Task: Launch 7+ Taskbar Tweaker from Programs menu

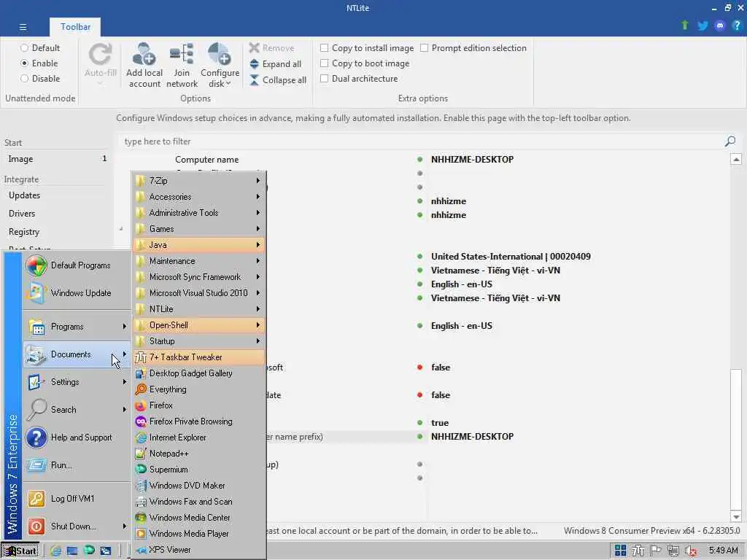Action: pyautogui.click(x=199, y=357)
